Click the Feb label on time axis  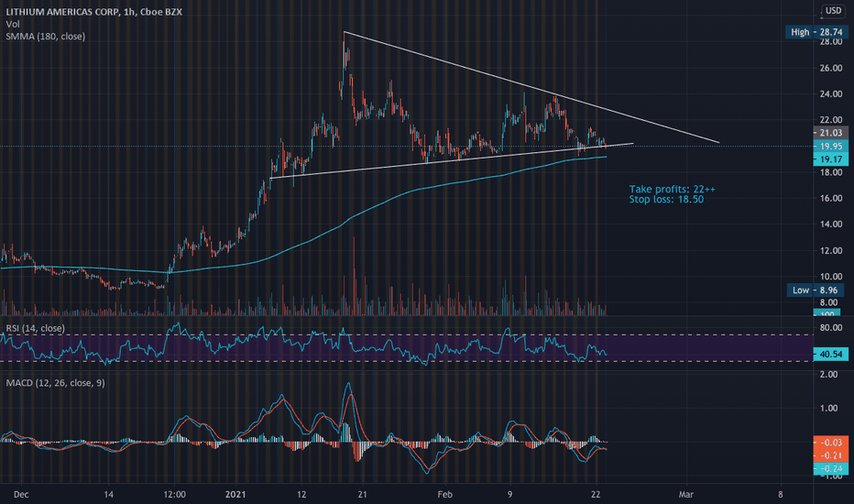coord(445,495)
